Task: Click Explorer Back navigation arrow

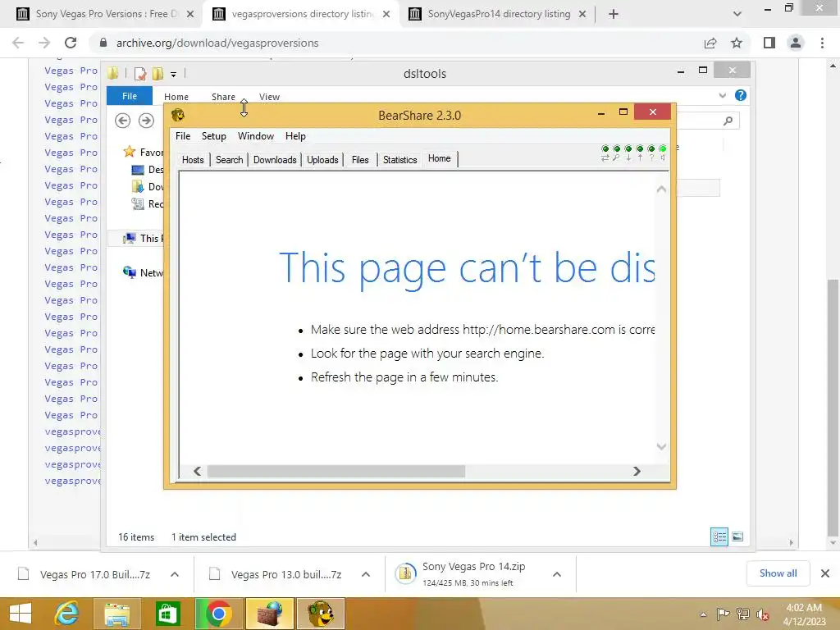Action: coord(123,121)
